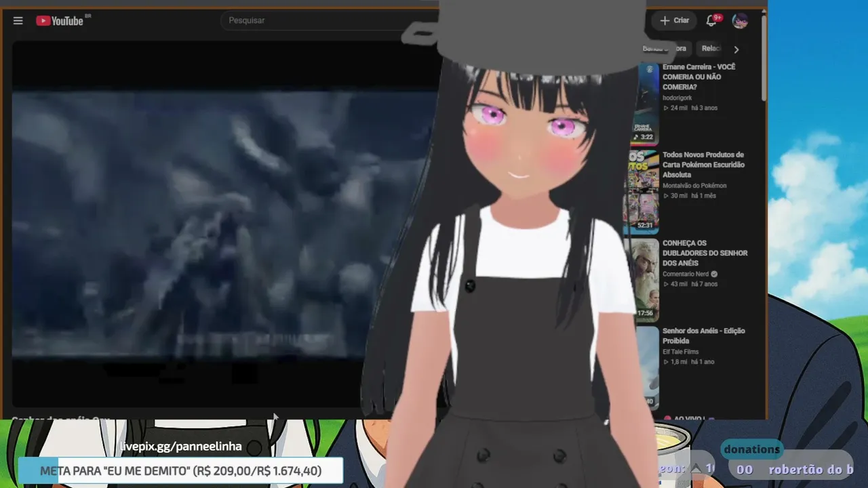Click the 'robertão do b' donor name ticker
Viewport: 868px width, 488px height.
(x=810, y=470)
